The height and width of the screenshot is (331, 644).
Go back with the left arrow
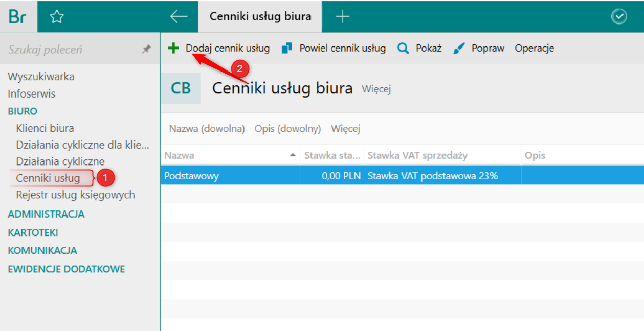[179, 16]
